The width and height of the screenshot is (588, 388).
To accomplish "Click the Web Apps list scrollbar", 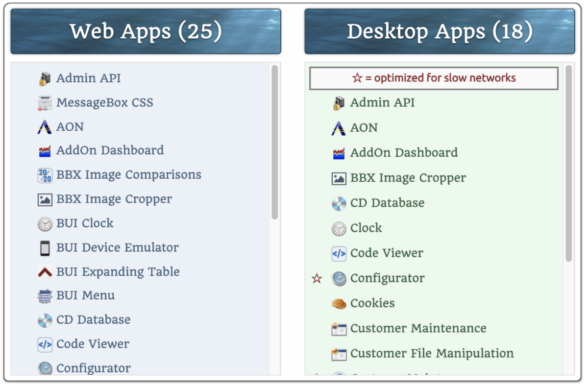I will (275, 142).
